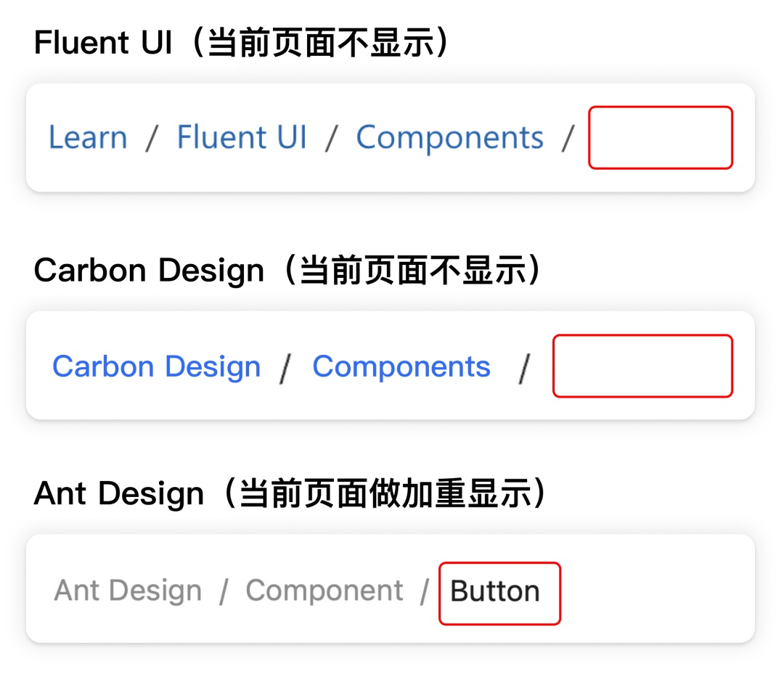The height and width of the screenshot is (677, 784).
Task: Go to Components in Fluent UI breadcrumb
Action: pos(449,138)
